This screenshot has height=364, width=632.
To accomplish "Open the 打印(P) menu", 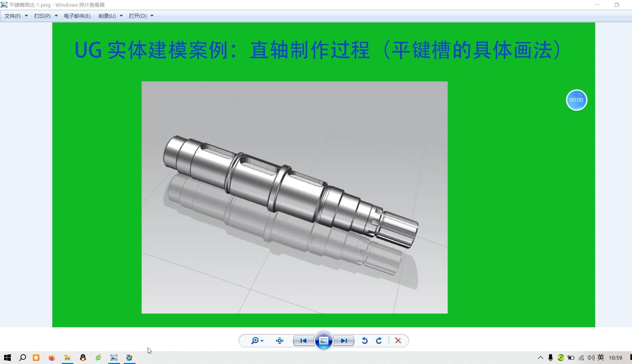I will [x=42, y=16].
